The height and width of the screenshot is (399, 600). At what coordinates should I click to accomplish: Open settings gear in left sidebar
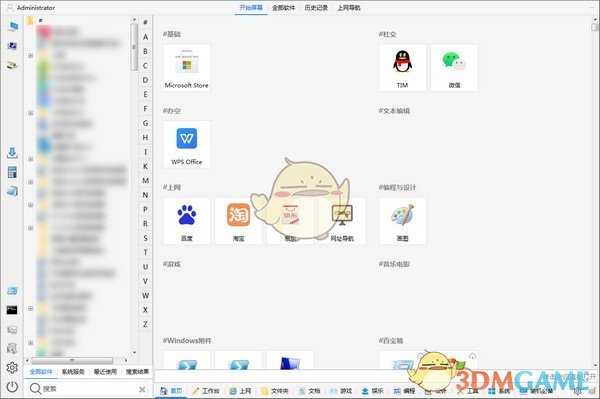pyautogui.click(x=12, y=368)
